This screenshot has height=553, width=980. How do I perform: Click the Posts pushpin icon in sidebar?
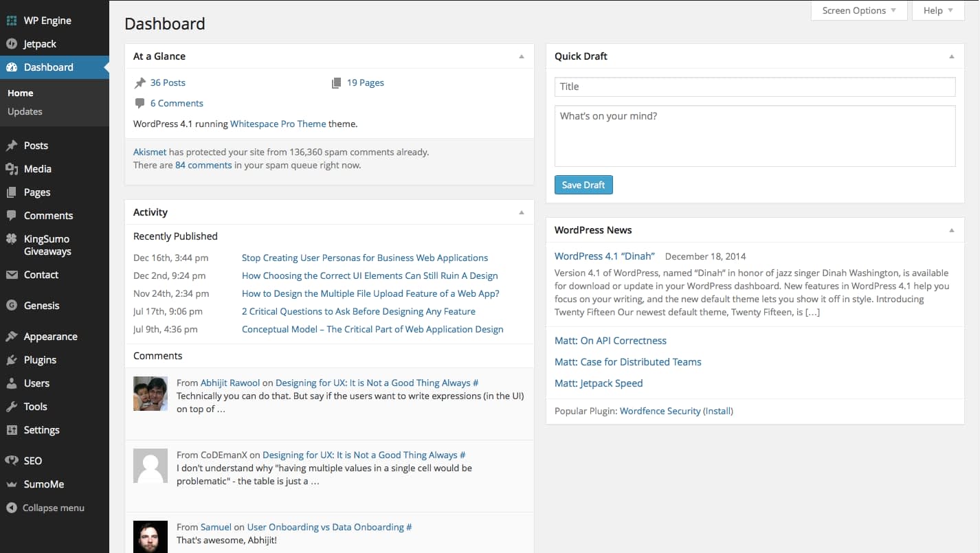tap(12, 146)
